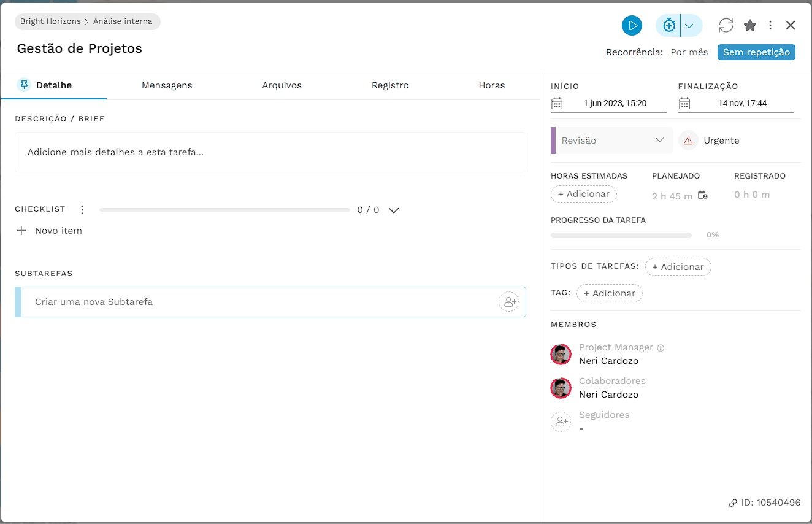
Task: Switch to the Horas tab
Action: tap(492, 85)
